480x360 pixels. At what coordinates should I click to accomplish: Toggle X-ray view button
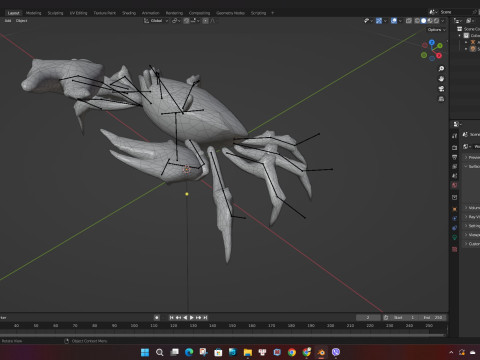click(409, 21)
